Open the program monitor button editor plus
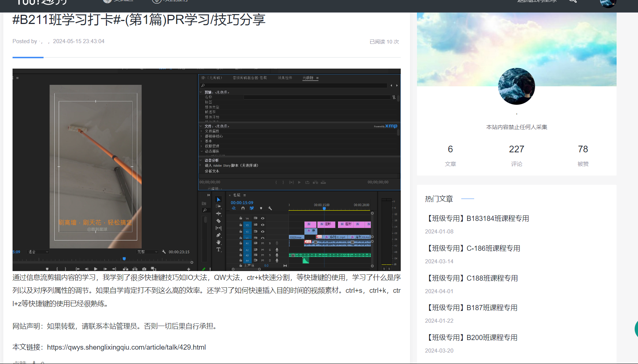638x364 pixels. (x=189, y=269)
